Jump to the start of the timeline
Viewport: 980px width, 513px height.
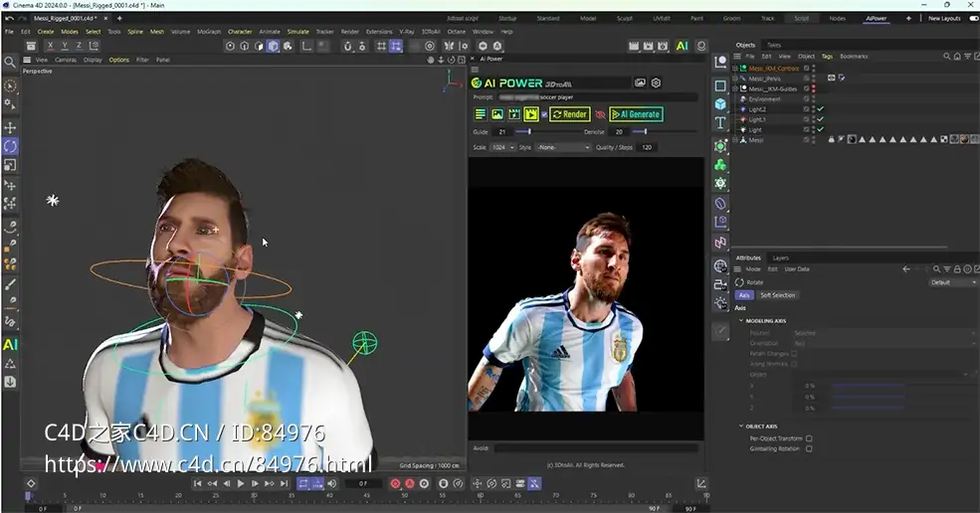(x=198, y=483)
